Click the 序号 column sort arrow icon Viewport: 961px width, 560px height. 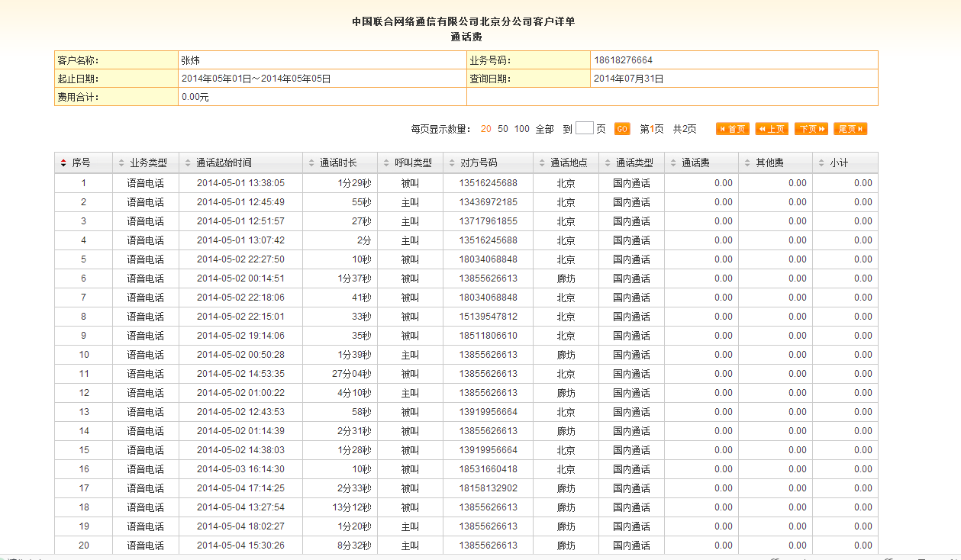63,163
